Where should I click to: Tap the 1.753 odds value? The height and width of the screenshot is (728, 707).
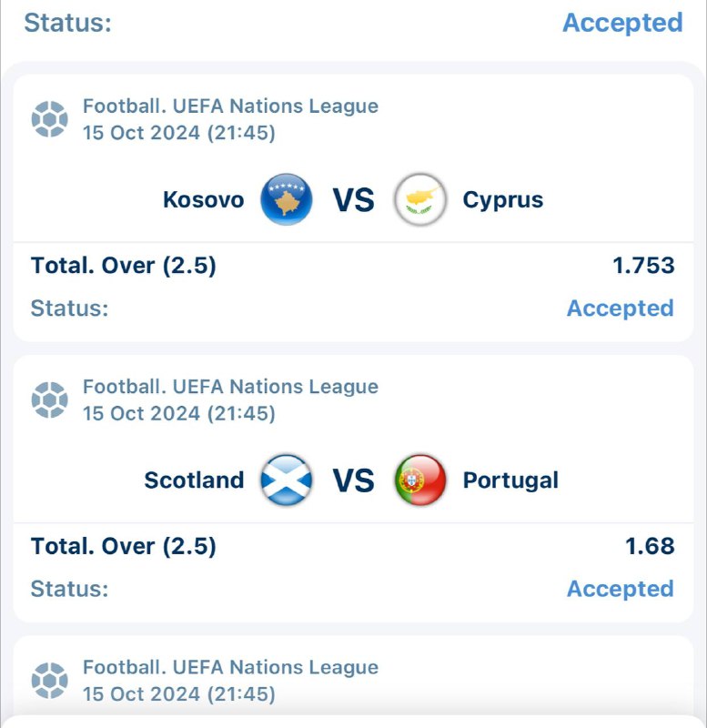[x=643, y=266]
